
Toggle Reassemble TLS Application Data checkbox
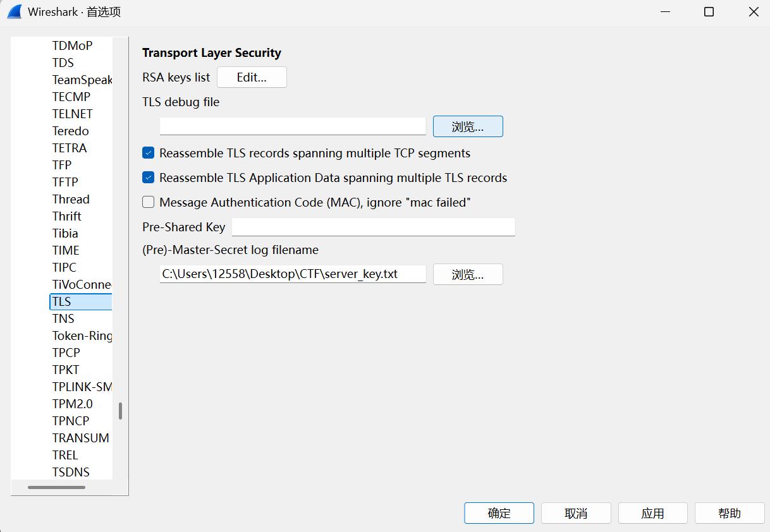pyautogui.click(x=149, y=178)
